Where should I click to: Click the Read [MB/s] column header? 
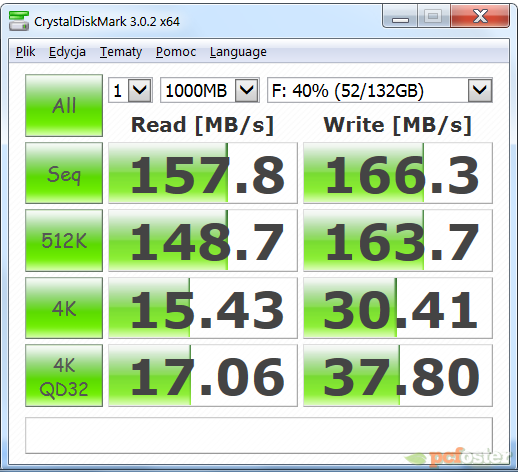coord(202,125)
